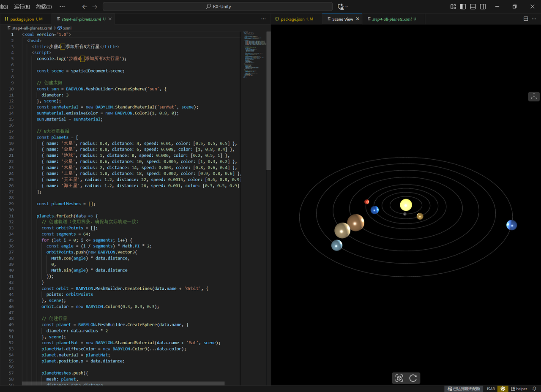
Task: Click the forward navigation arrow
Action: pos(95,7)
